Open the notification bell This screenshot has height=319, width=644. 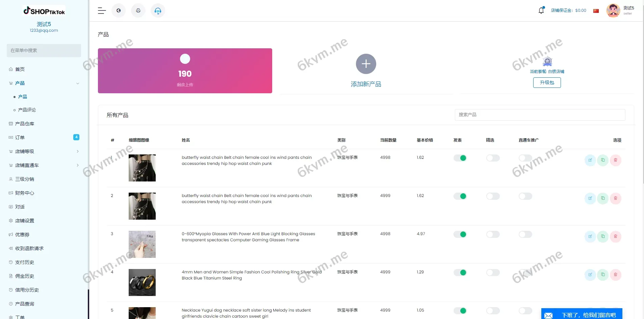[x=541, y=10]
